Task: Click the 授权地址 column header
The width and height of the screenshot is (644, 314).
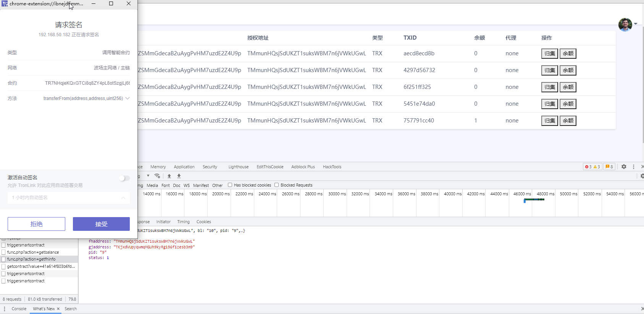Action: click(258, 38)
